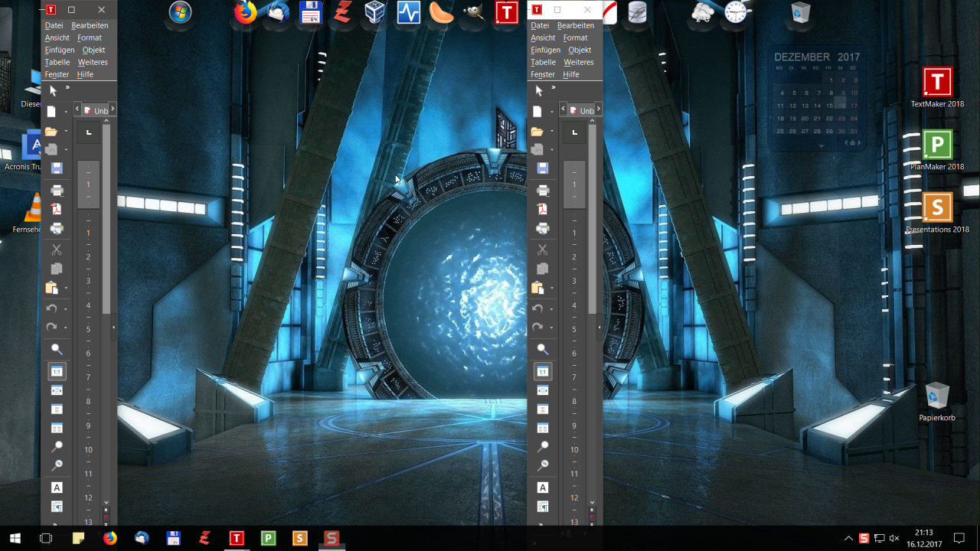Click PDF export icon in left TextMaker window
The width and height of the screenshot is (980, 551).
[57, 209]
